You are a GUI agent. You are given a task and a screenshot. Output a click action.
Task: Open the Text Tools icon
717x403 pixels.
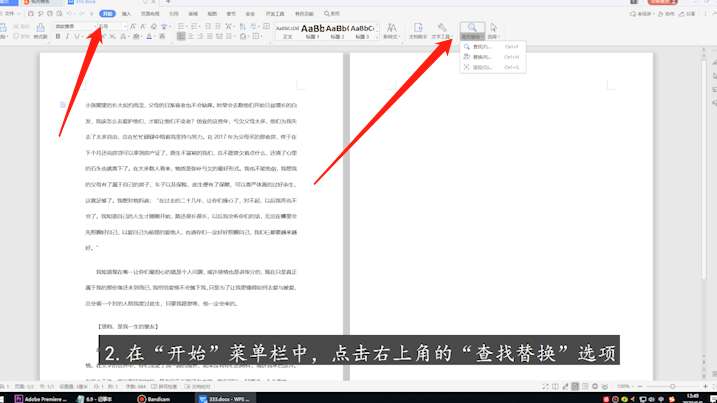click(443, 28)
